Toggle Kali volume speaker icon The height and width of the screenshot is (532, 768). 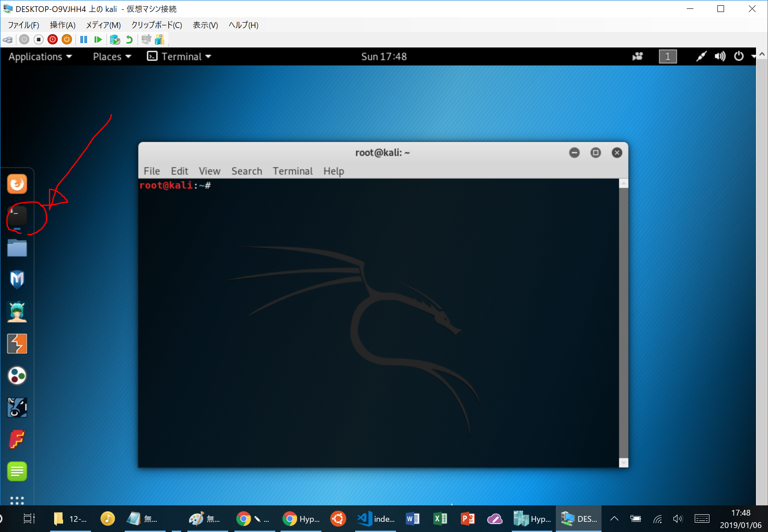720,56
